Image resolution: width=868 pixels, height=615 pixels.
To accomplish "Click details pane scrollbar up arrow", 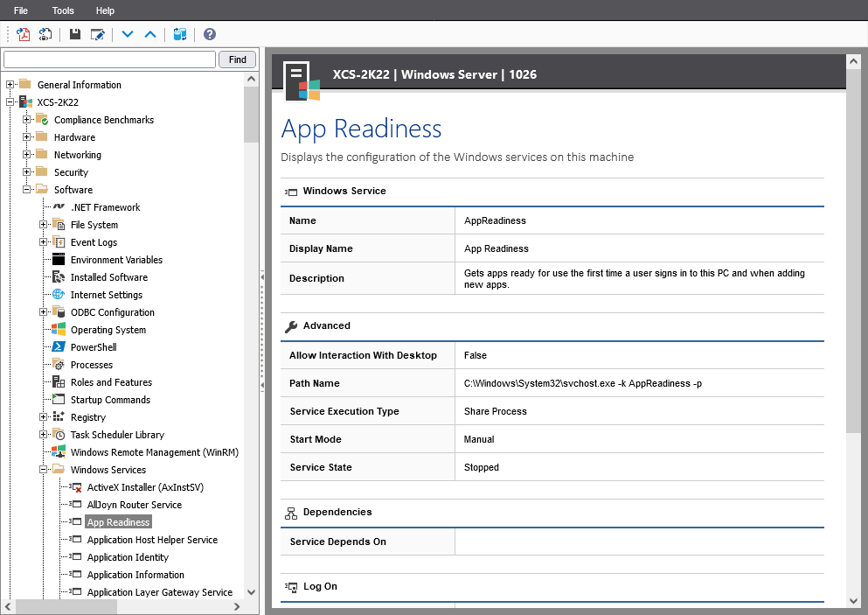I will (853, 61).
